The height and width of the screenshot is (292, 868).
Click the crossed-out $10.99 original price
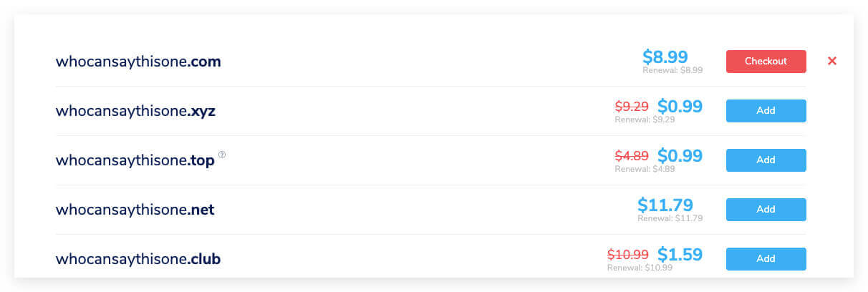coord(628,255)
